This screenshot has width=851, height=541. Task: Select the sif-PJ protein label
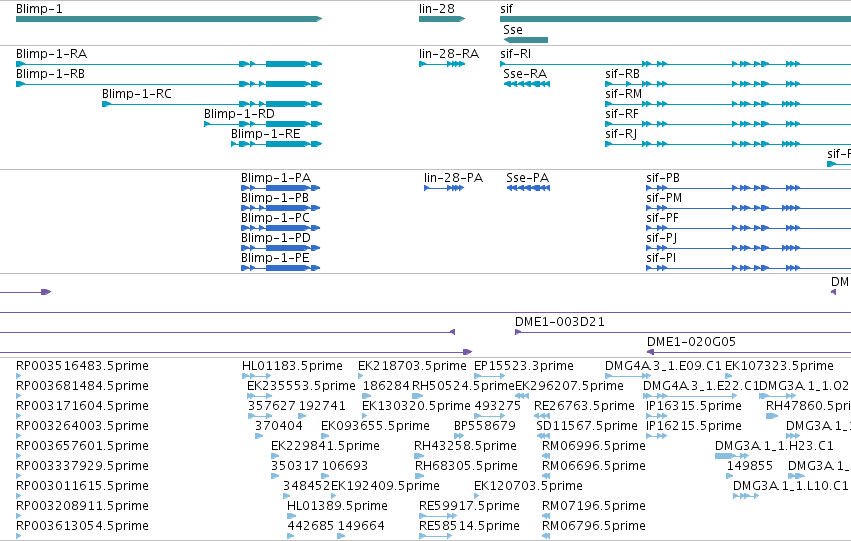click(x=662, y=238)
